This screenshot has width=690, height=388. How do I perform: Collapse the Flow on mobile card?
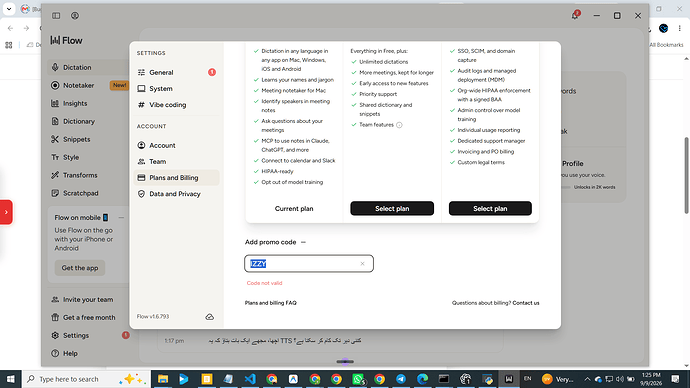pos(121,217)
